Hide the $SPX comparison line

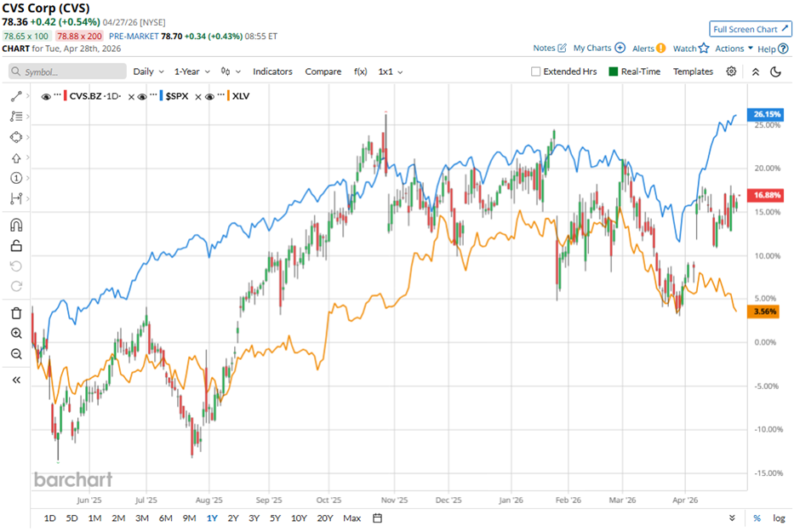click(144, 97)
